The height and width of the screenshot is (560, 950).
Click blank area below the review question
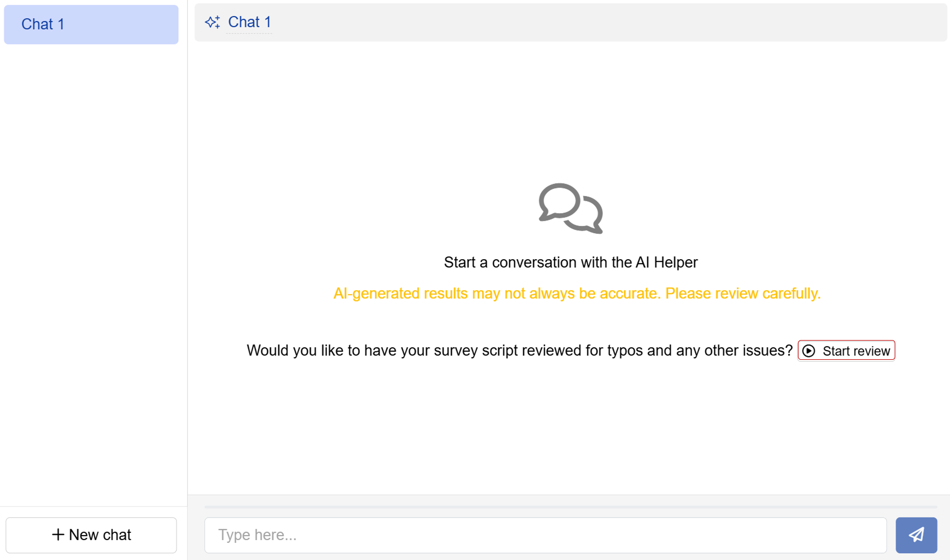click(x=570, y=426)
